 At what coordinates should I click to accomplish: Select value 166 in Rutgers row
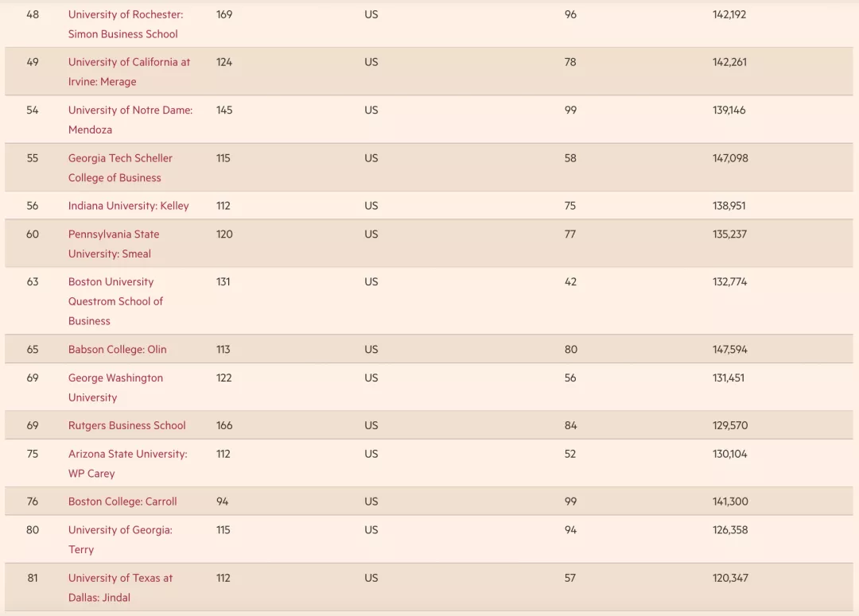pos(224,425)
